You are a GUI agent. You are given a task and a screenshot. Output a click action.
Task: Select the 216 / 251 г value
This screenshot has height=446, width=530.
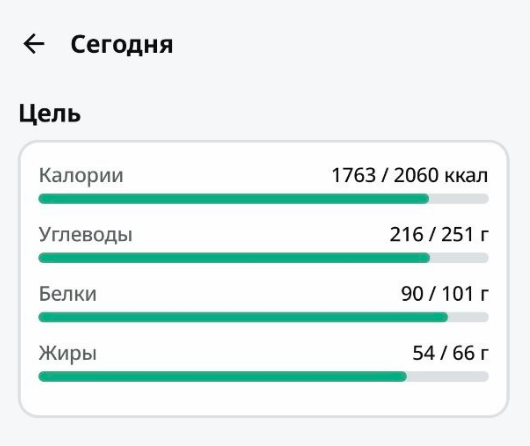439,235
